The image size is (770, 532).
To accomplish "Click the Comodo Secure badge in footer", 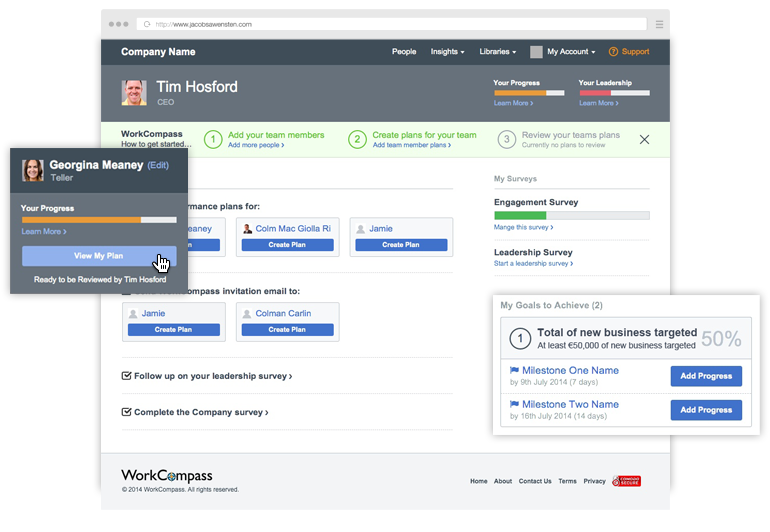I will [627, 481].
